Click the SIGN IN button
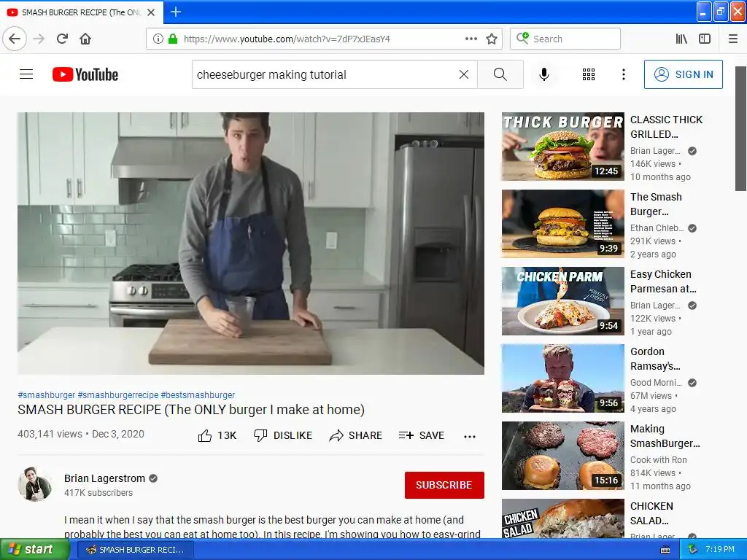The width and height of the screenshot is (747, 560). click(683, 74)
